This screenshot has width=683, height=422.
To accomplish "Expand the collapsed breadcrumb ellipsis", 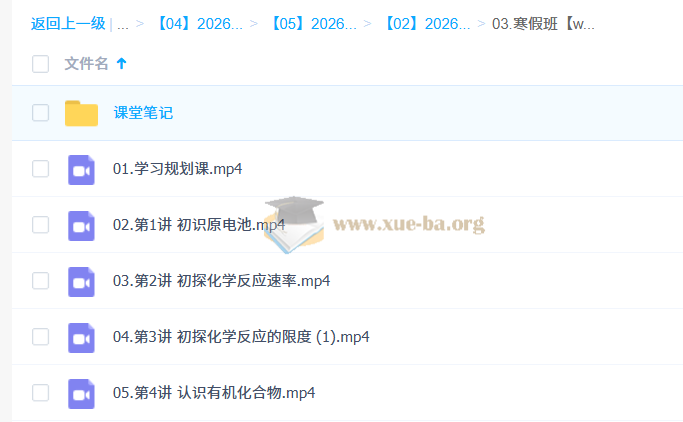I will (122, 24).
